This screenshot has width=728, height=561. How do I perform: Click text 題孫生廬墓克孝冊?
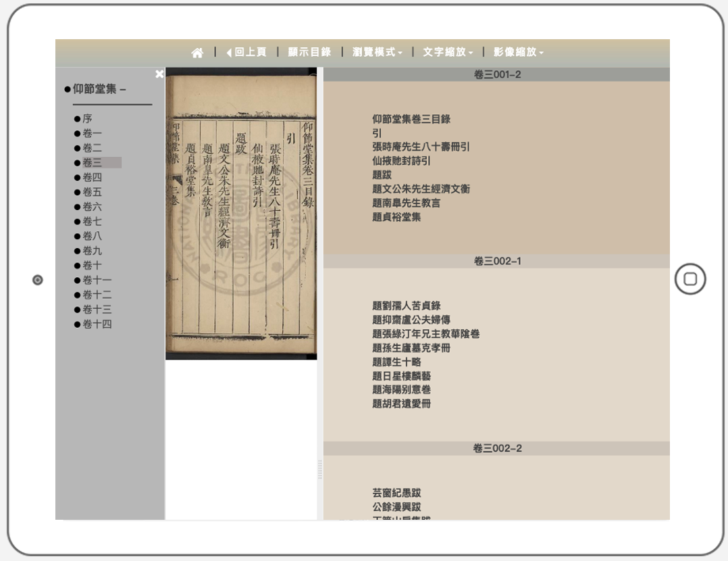point(411,347)
